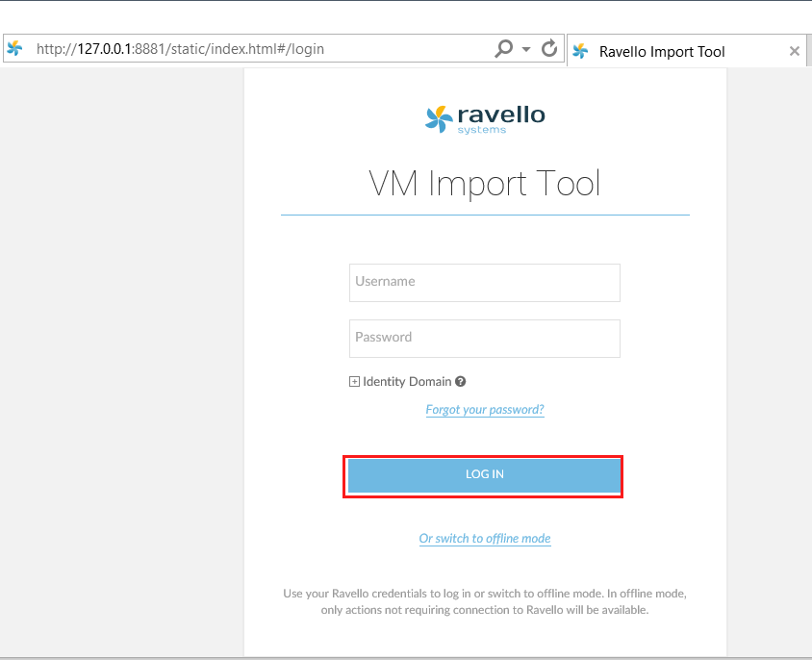Viewport: 812px width, 660px height.
Task: Focus the Password input field
Action: (485, 339)
